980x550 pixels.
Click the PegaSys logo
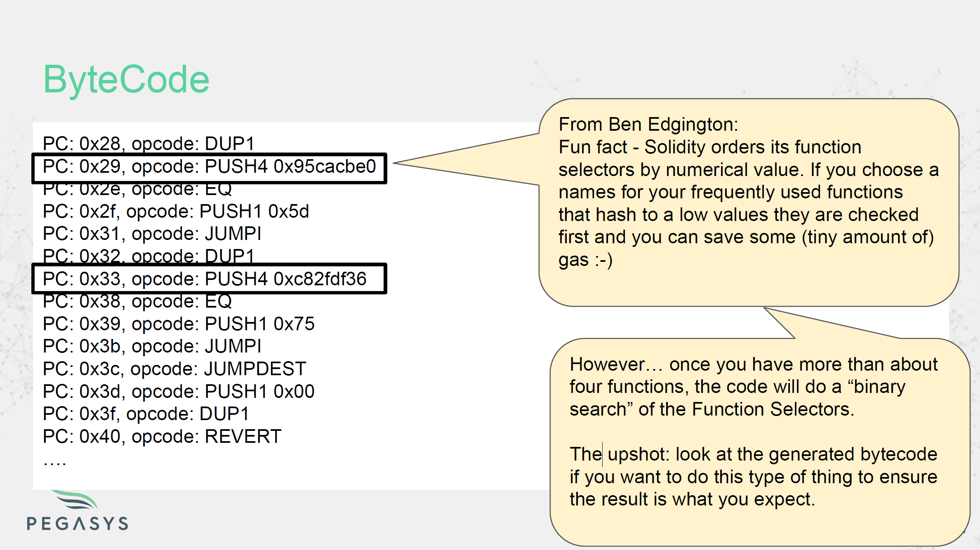[78, 510]
